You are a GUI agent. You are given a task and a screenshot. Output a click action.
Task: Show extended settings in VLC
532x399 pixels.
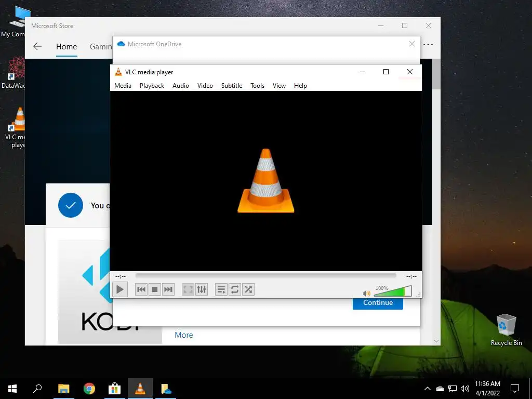click(202, 289)
